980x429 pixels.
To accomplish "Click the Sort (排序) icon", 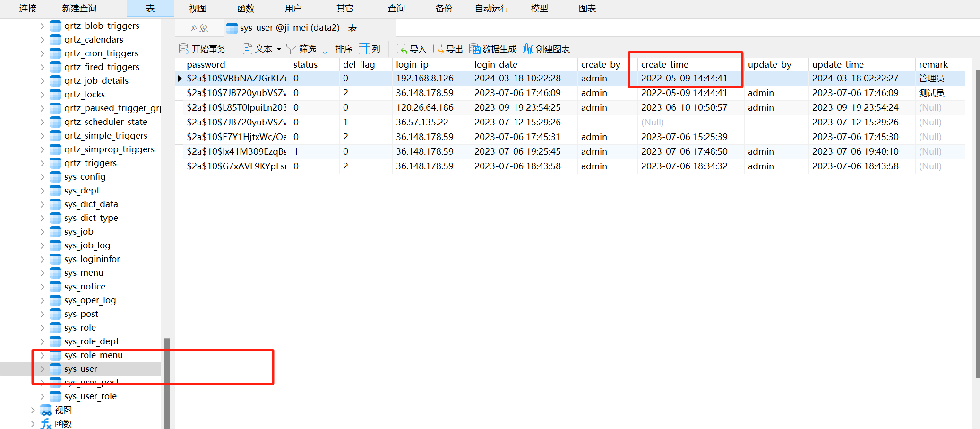I will tap(328, 49).
